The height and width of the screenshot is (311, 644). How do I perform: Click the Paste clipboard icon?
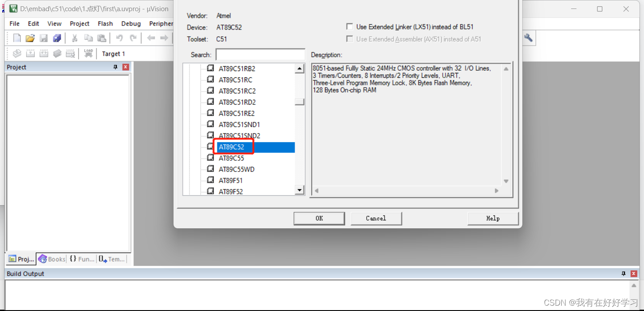pyautogui.click(x=102, y=38)
